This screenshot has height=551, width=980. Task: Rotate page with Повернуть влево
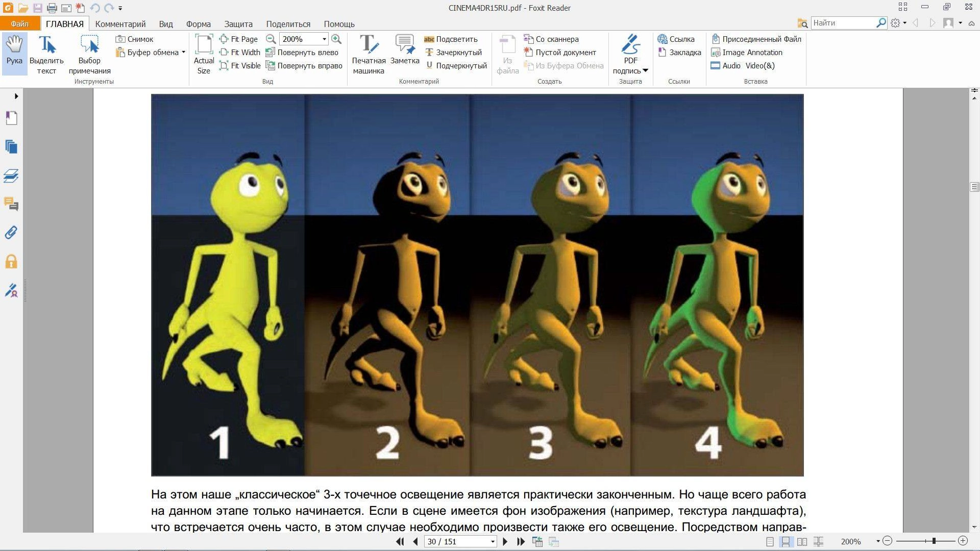pyautogui.click(x=302, y=52)
